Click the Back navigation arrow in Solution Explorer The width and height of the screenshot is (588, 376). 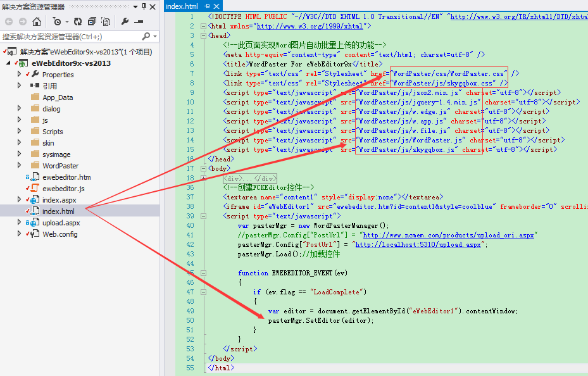click(9, 22)
